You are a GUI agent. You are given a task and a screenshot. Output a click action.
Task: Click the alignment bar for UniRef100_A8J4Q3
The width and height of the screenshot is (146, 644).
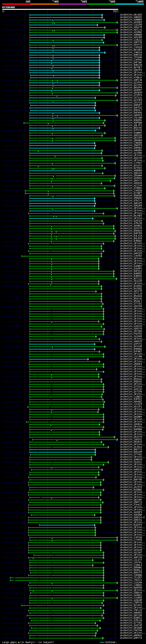click(66, 15)
